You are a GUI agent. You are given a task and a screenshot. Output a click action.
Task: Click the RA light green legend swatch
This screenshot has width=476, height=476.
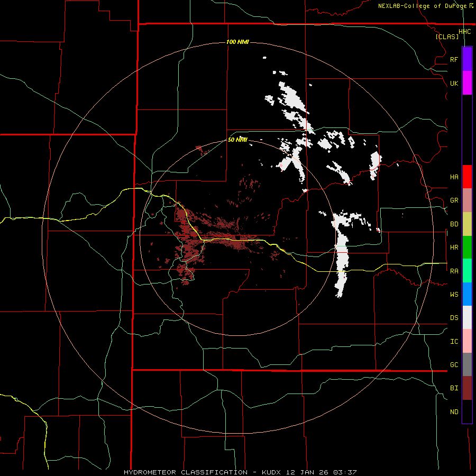[467, 271]
